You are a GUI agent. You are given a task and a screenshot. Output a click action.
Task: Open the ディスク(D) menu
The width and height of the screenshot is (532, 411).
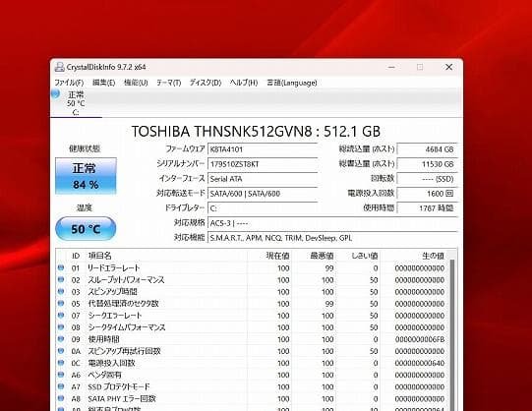pyautogui.click(x=206, y=83)
